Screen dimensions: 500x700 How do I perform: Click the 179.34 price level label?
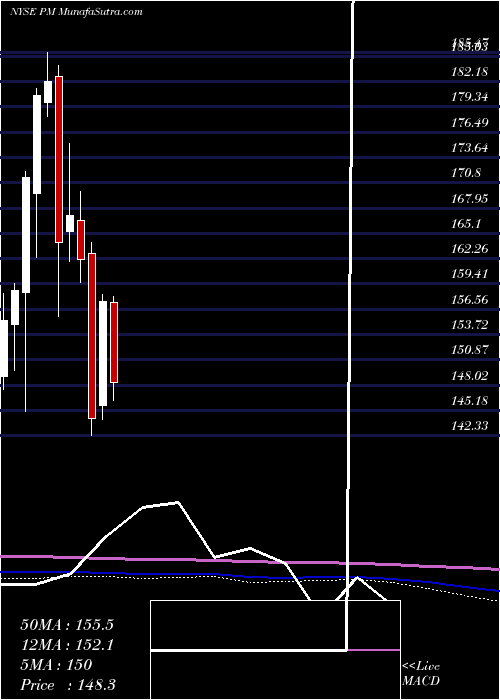pyautogui.click(x=470, y=97)
